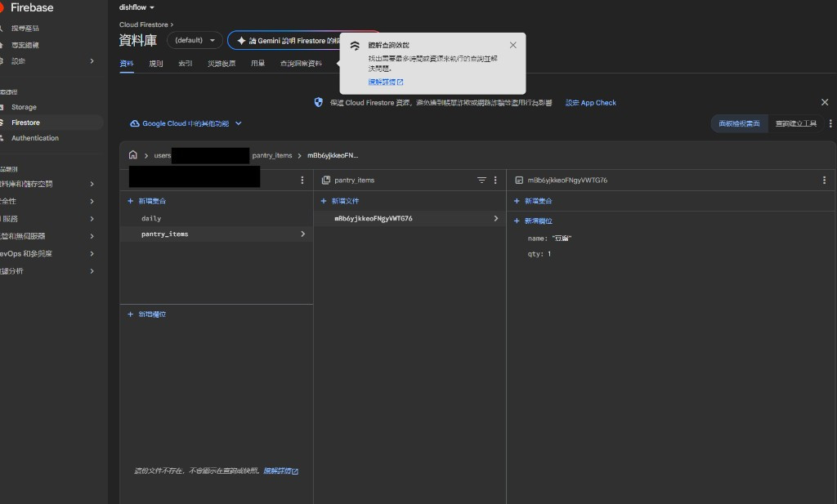This screenshot has height=504, width=837.
Task: Switch to the 用量 tab
Action: click(257, 64)
